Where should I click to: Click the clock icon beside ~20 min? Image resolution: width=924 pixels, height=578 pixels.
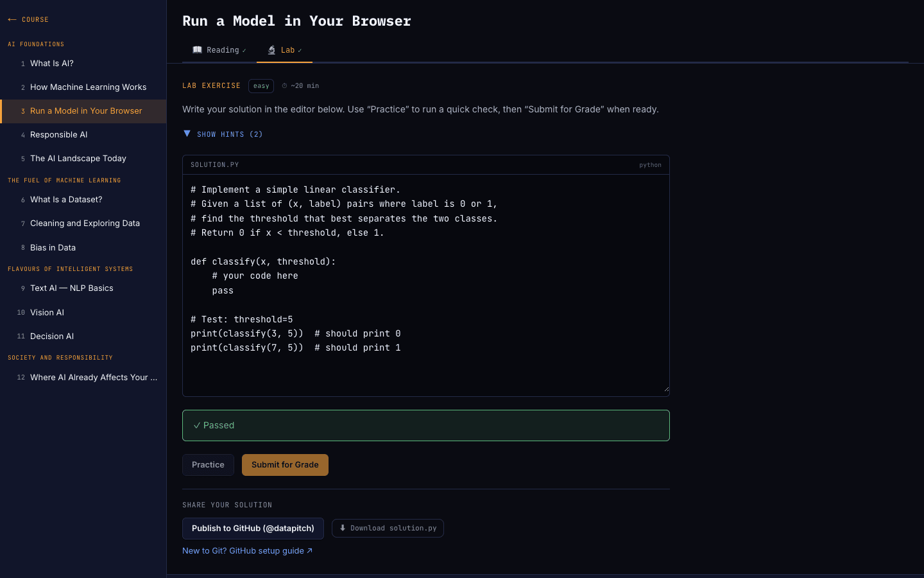tap(285, 85)
